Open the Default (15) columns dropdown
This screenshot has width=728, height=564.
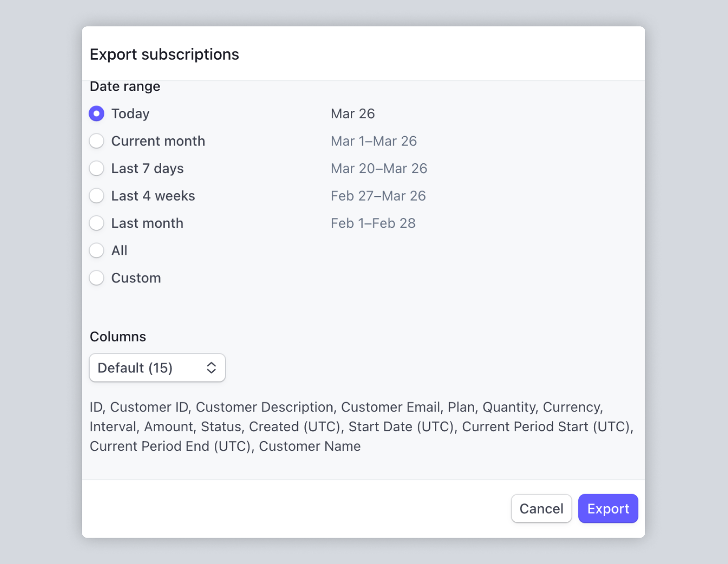157,368
